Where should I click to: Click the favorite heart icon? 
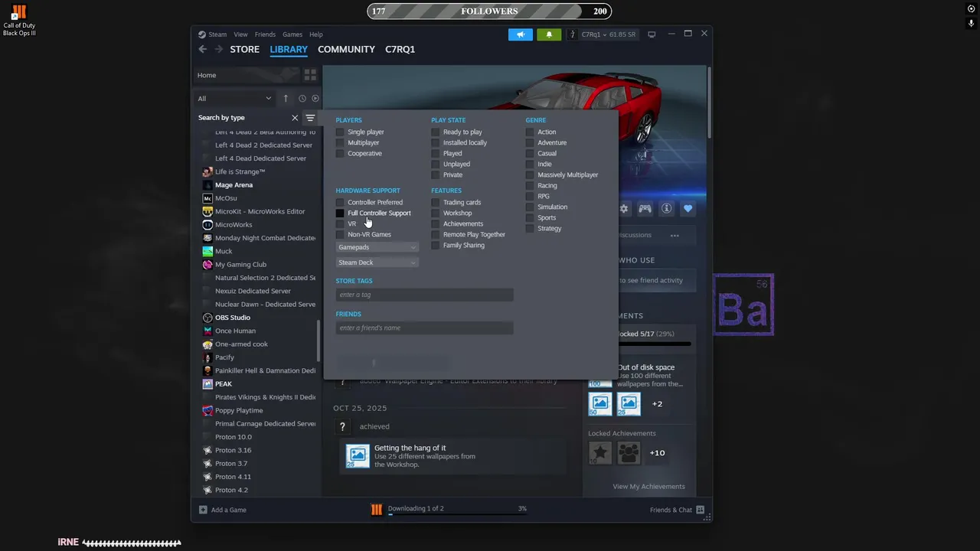click(688, 208)
